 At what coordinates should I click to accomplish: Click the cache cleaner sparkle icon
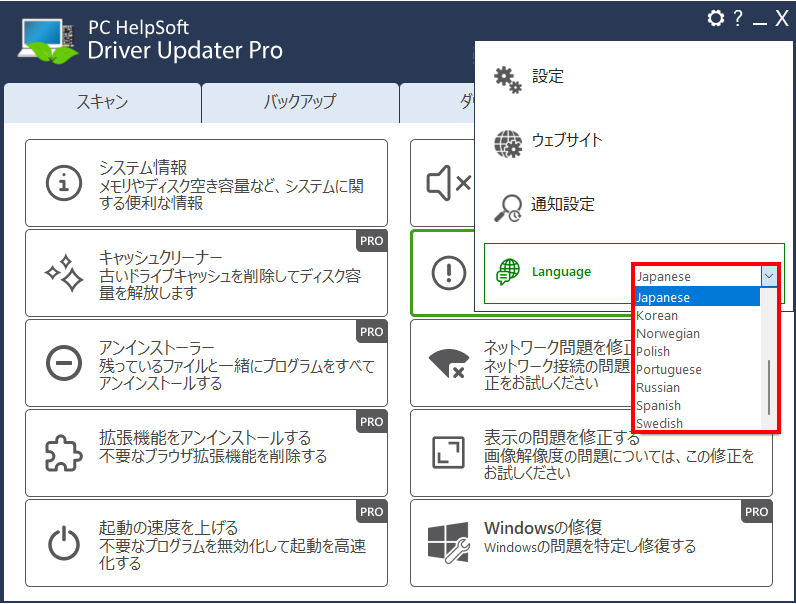(x=64, y=274)
